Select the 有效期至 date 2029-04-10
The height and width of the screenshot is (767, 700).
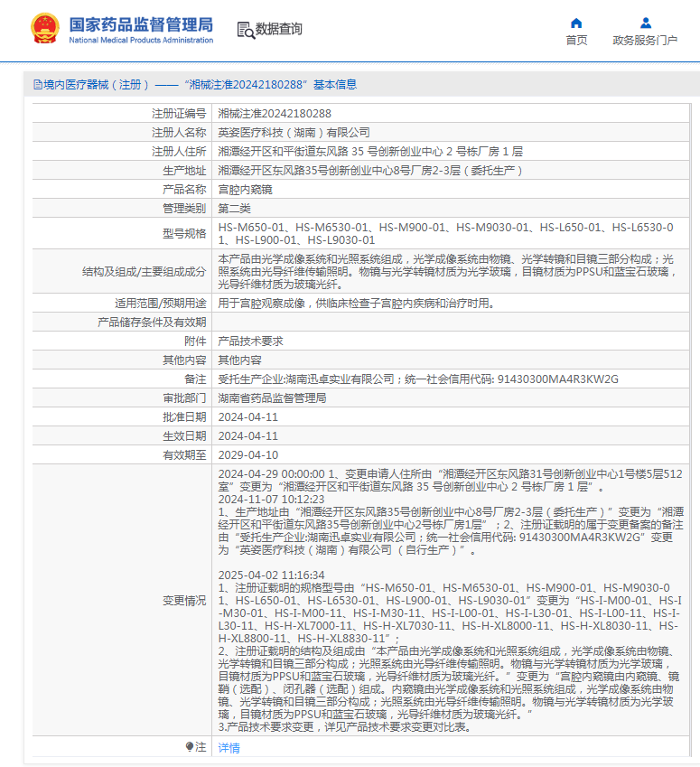(248, 455)
